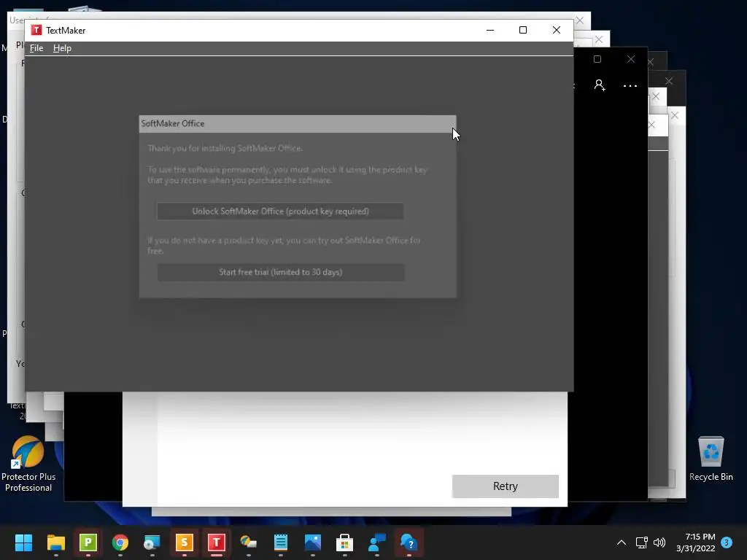747x560 pixels.
Task: Click the globe search taskbar icon
Action: point(152,542)
